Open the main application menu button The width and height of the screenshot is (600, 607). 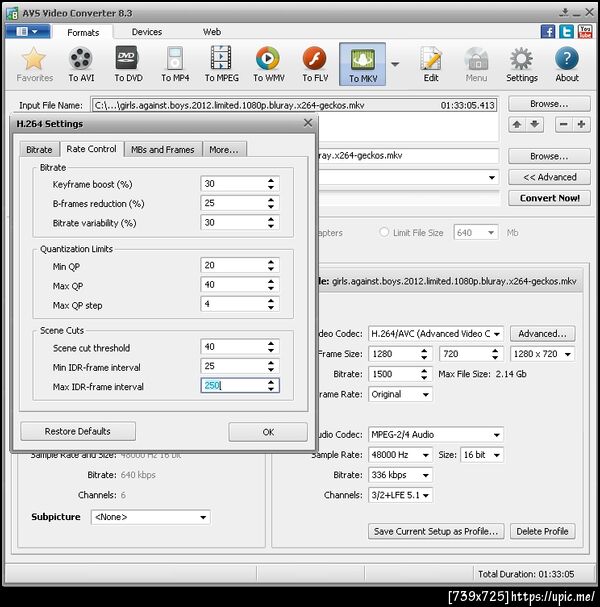pyautogui.click(x=27, y=31)
